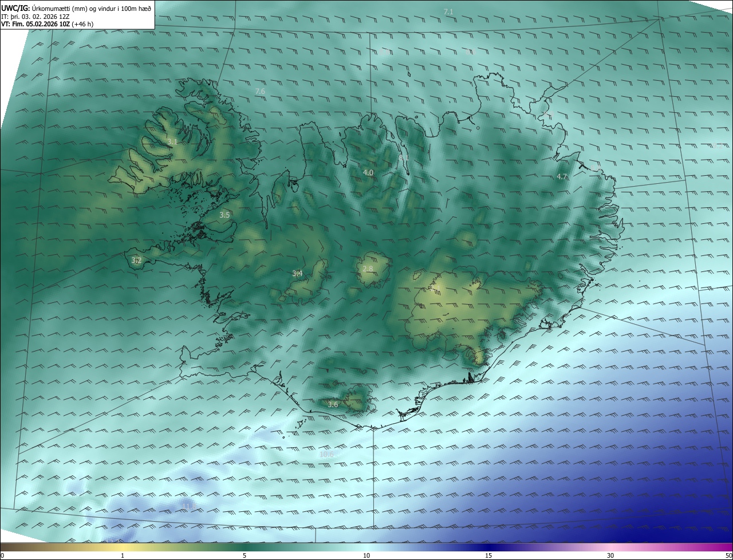Click the 7.1 value label on the map

pos(448,12)
